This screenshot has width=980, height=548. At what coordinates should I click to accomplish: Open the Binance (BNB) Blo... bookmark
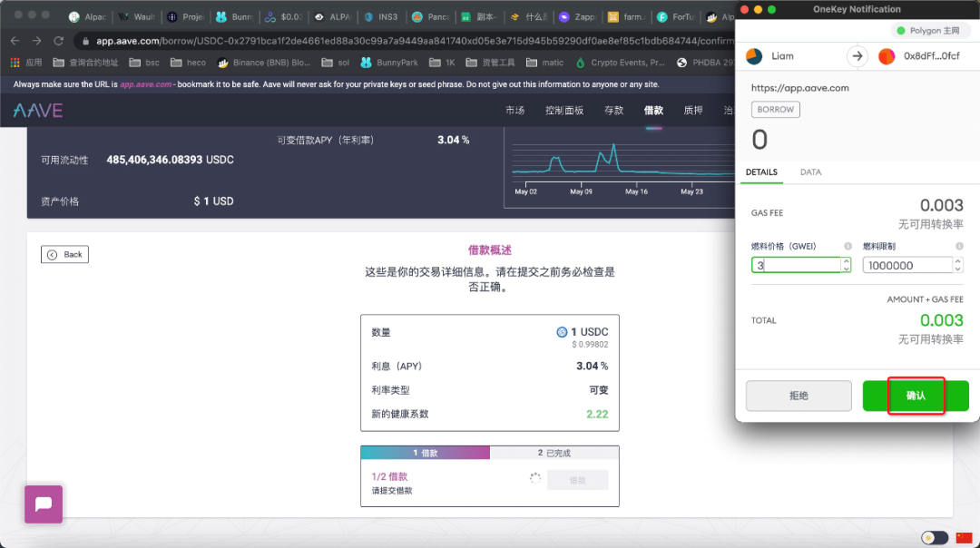pyautogui.click(x=263, y=63)
